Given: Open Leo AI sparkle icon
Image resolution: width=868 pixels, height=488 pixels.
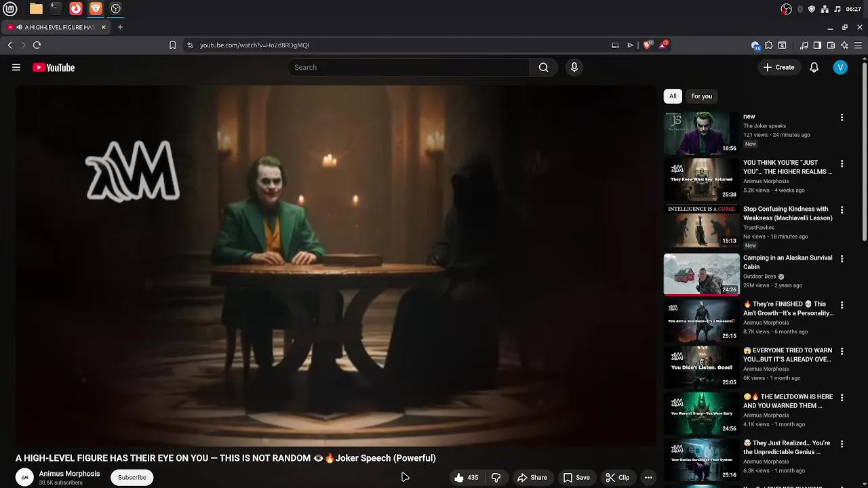Looking at the screenshot, I should 844,45.
